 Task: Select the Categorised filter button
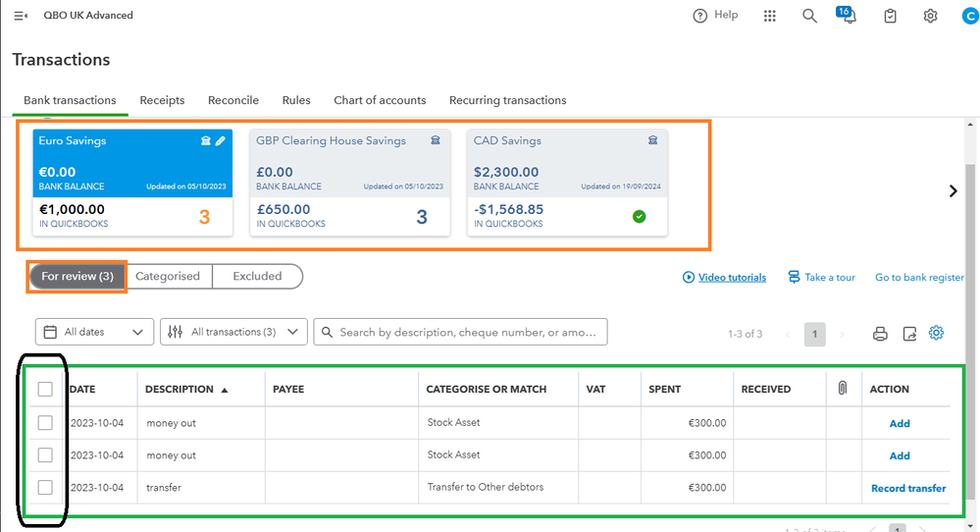[x=168, y=277]
